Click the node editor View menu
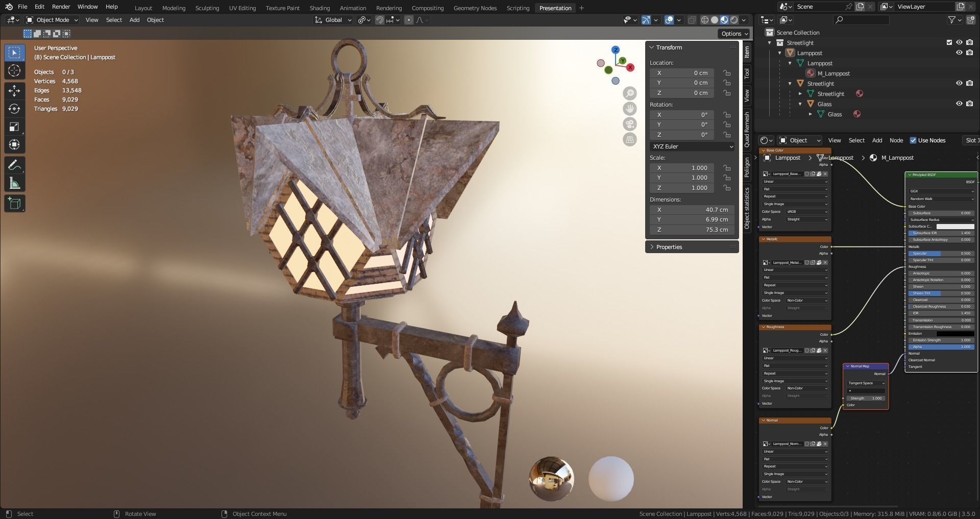Viewport: 980px width, 519px height. [834, 140]
